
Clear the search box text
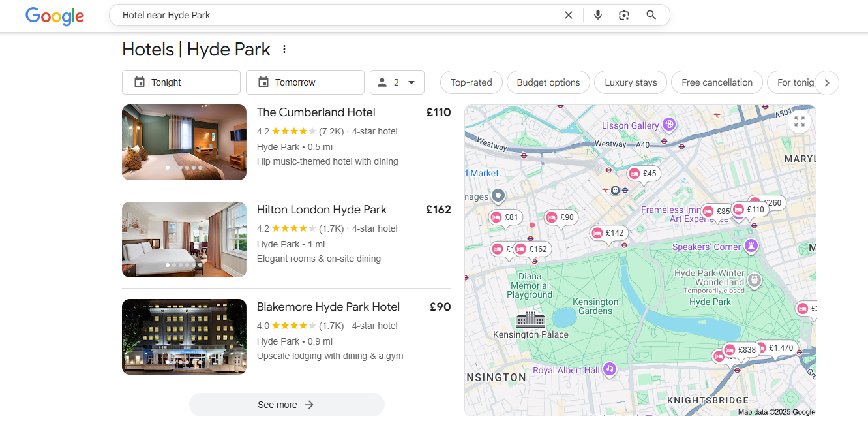click(568, 15)
